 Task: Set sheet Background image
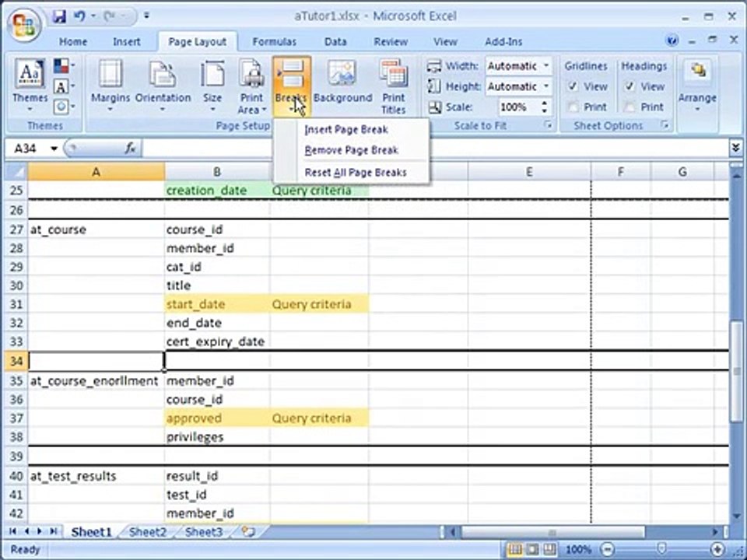click(x=342, y=82)
